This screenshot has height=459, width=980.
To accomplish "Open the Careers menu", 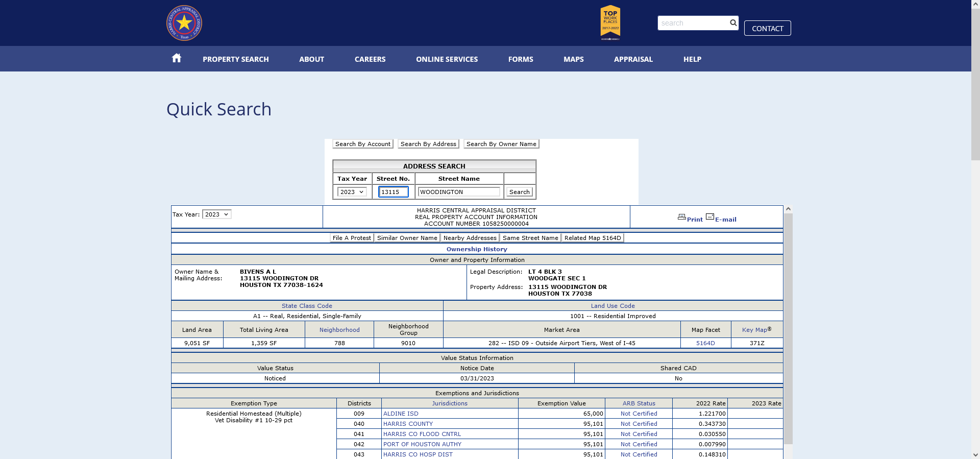I will point(370,59).
